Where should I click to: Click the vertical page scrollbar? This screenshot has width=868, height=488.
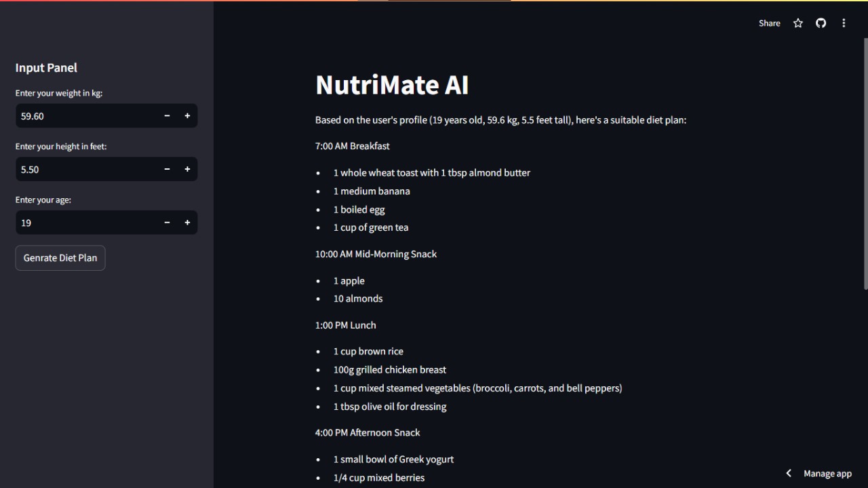865,163
